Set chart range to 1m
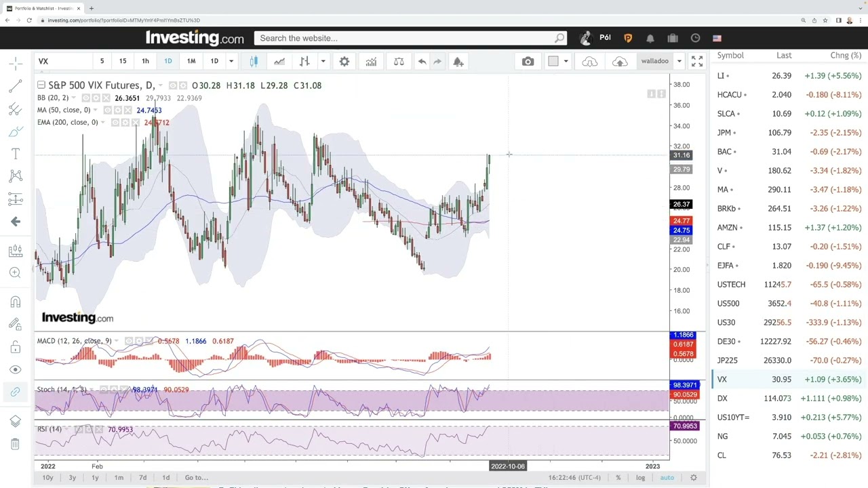This screenshot has width=868, height=488. 119,478
